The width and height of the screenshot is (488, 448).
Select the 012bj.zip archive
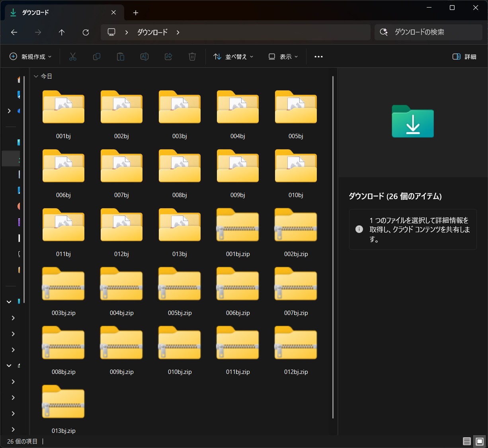click(x=296, y=350)
